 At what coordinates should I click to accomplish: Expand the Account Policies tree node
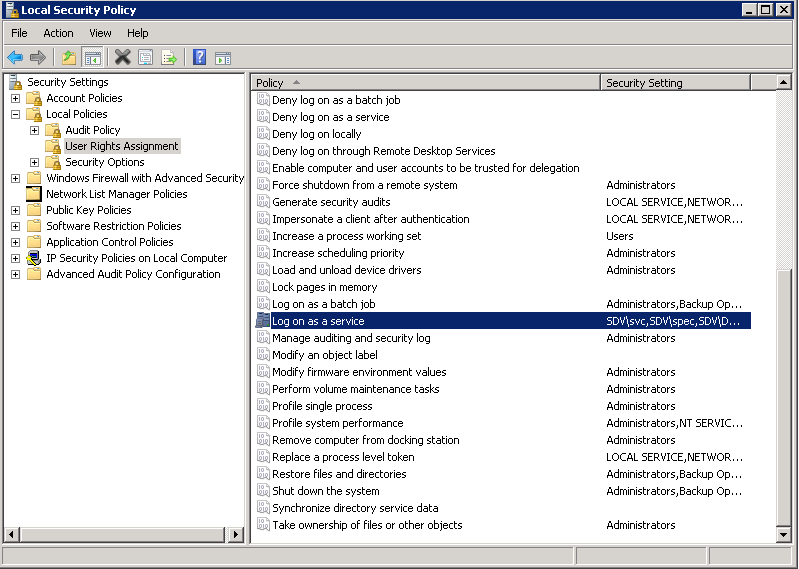(x=16, y=98)
